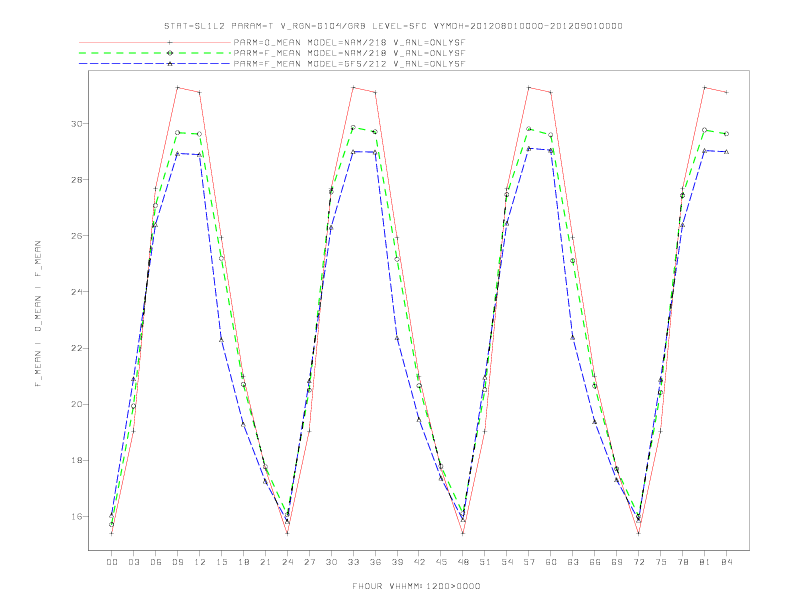
Task: Click the green circle marker in the legend
Action: coord(170,53)
